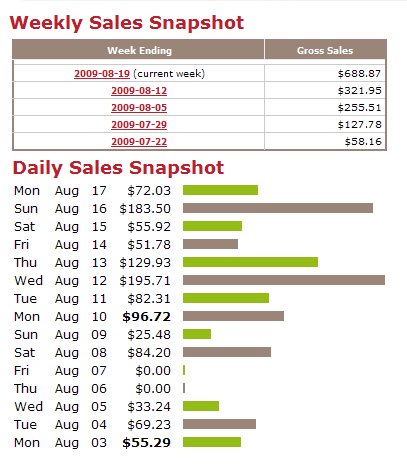Click the bold $96.72 amount
The image size is (407, 474).
point(146,316)
